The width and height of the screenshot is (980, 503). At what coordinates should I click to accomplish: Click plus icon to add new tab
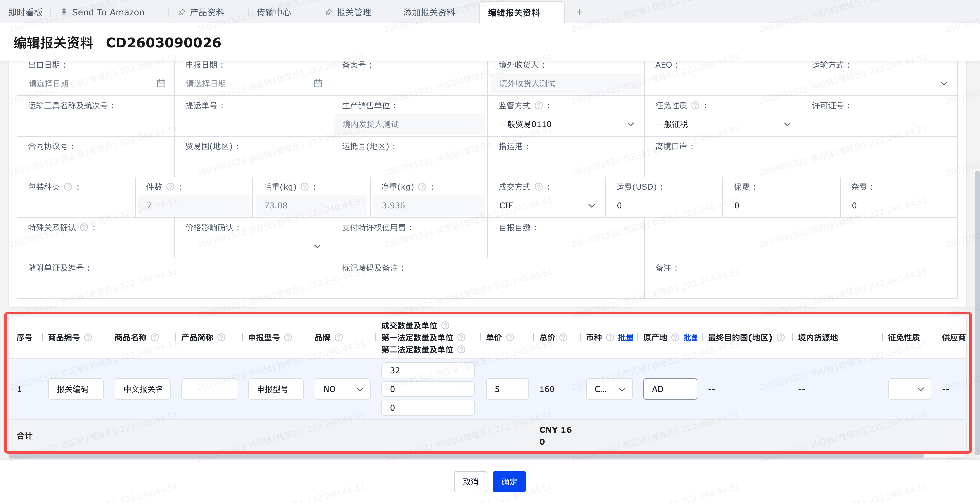coord(579,12)
